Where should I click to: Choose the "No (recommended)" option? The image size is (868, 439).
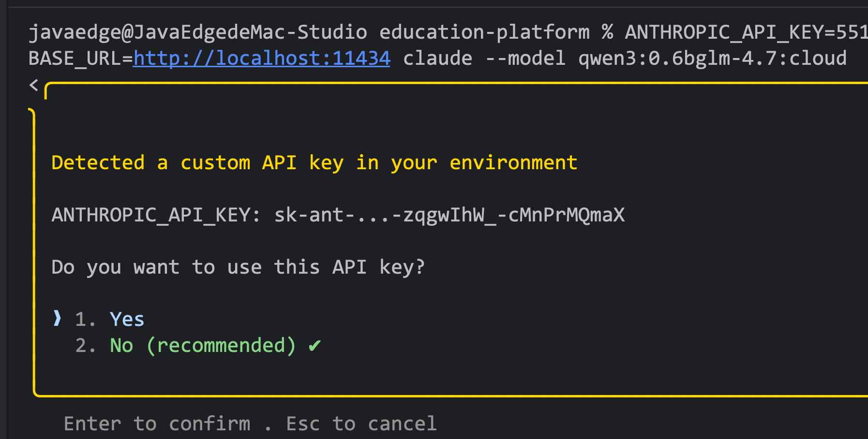(x=202, y=346)
